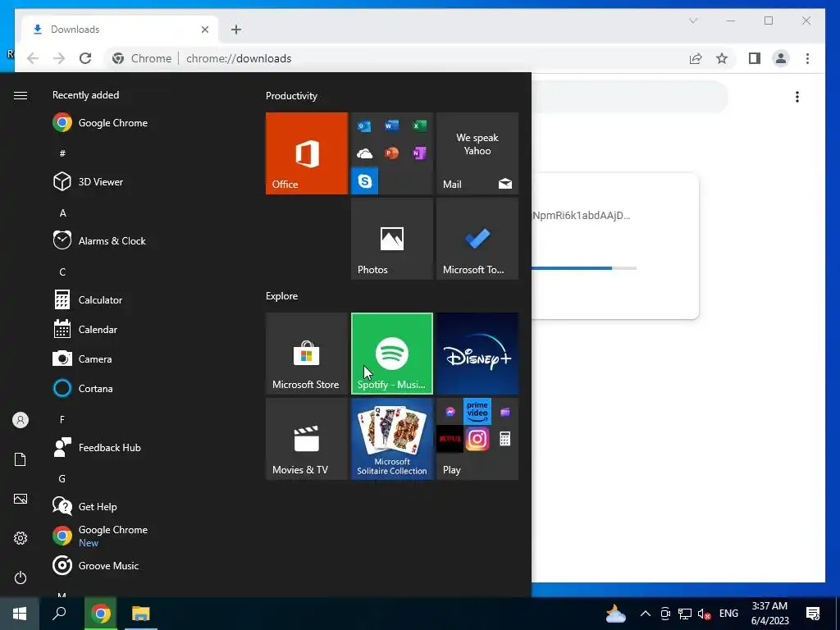Viewport: 840px width, 630px height.
Task: Click the download progress bar
Action: (x=584, y=268)
